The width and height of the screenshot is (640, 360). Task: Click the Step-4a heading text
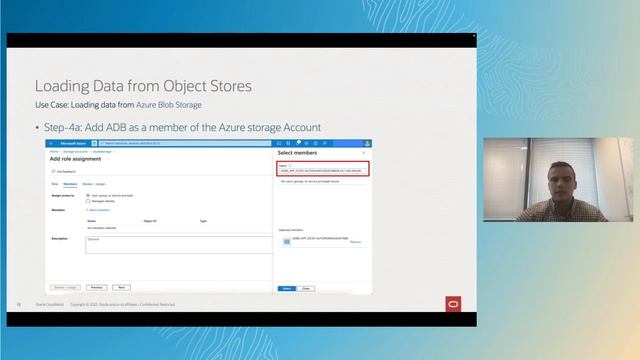coord(182,127)
